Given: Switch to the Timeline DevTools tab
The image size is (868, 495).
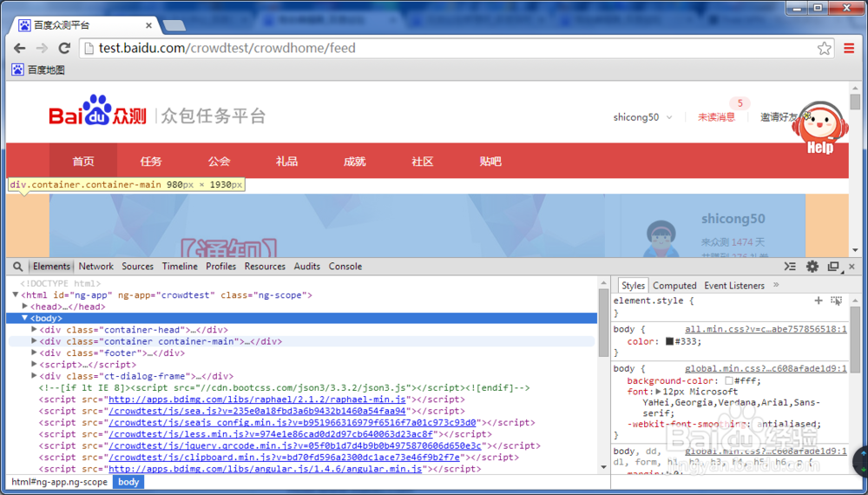Looking at the screenshot, I should (x=180, y=267).
